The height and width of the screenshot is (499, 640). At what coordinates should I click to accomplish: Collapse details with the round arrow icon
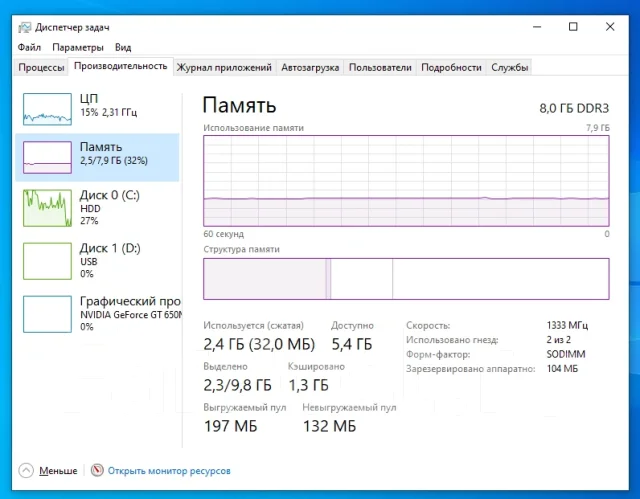tap(26, 470)
